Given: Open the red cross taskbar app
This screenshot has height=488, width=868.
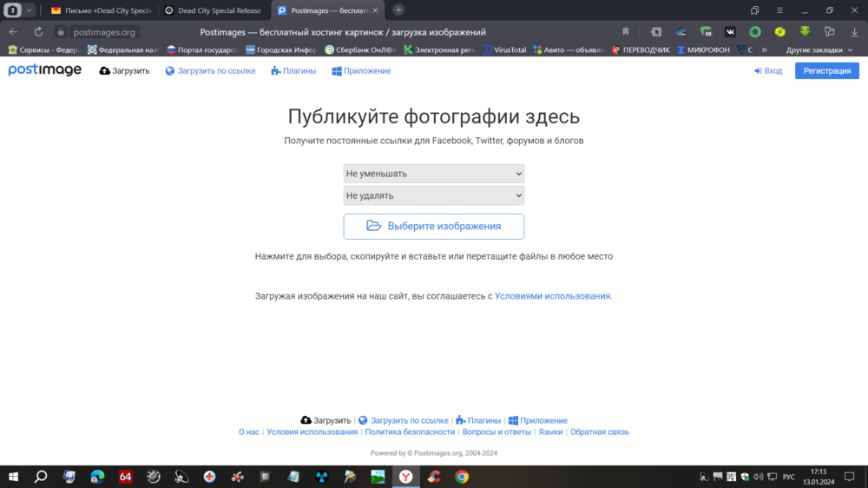Looking at the screenshot, I should (209, 477).
